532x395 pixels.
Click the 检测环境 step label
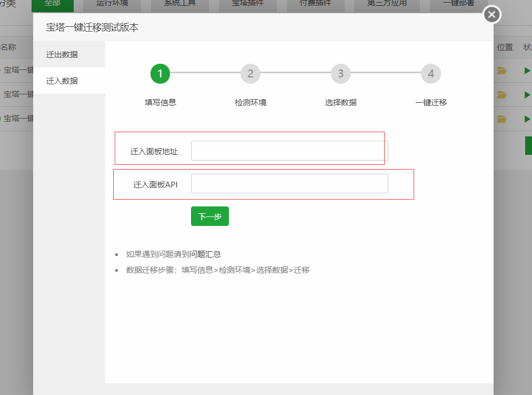250,102
